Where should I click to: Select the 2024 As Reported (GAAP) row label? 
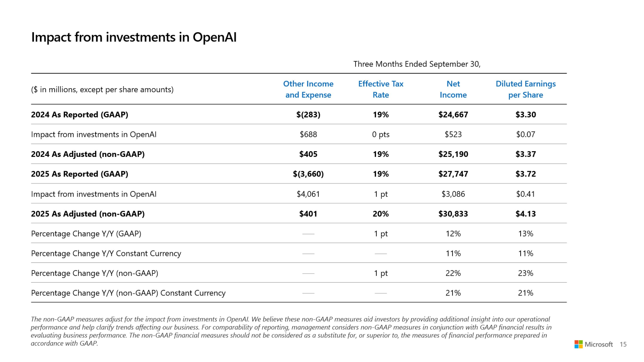(79, 114)
